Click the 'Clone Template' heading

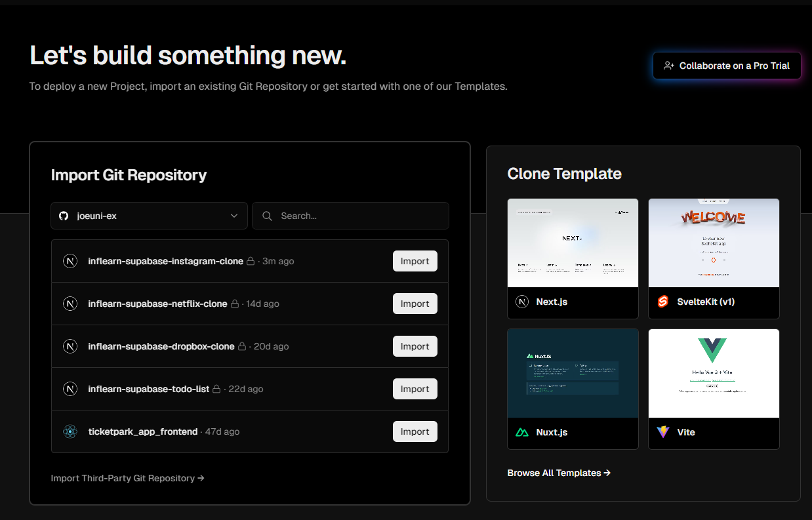tap(565, 174)
